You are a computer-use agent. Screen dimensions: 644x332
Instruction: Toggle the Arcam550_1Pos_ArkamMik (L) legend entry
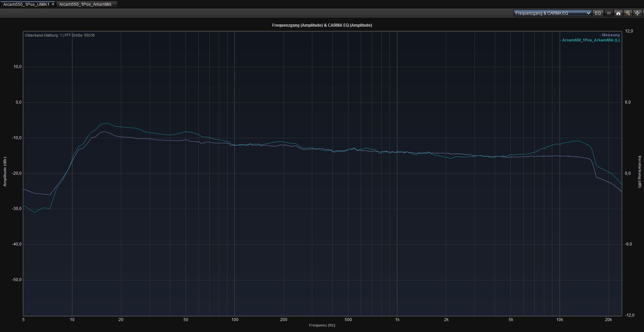(x=590, y=40)
